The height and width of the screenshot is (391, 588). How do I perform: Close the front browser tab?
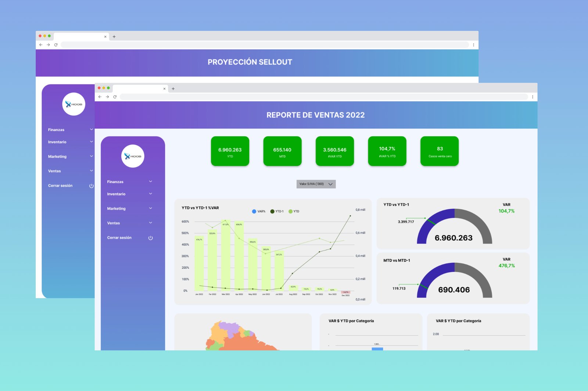coord(164,89)
